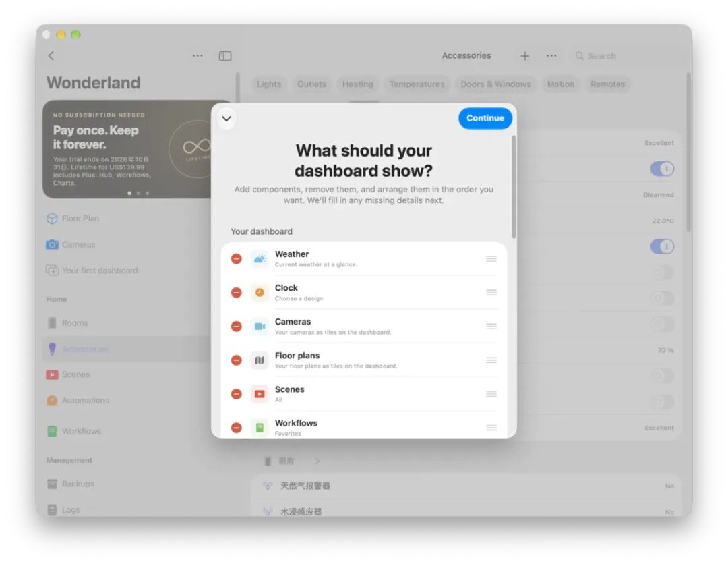
Task: Open the Doors & Windows filter tab
Action: point(495,84)
